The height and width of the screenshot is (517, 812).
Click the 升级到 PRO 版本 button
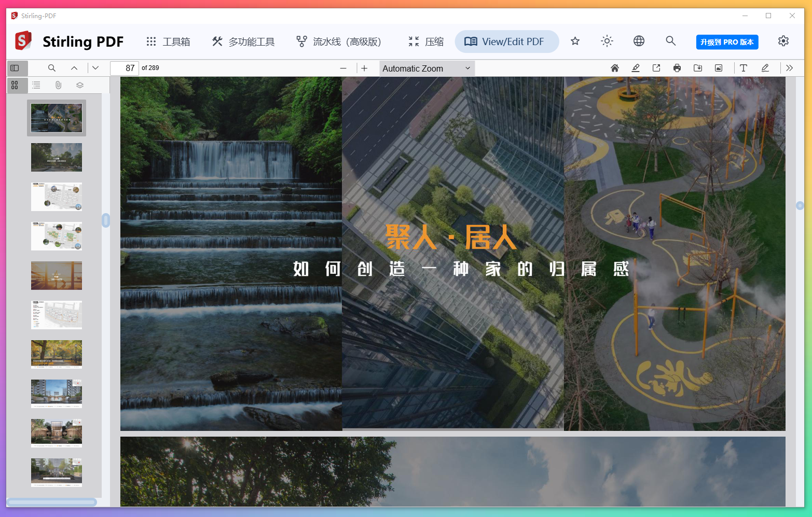coord(727,42)
